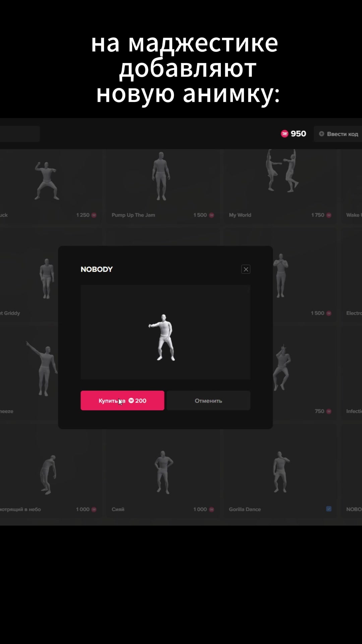The image size is (362, 644).
Task: Click the 'Ввести код' enter code button
Action: (338, 134)
